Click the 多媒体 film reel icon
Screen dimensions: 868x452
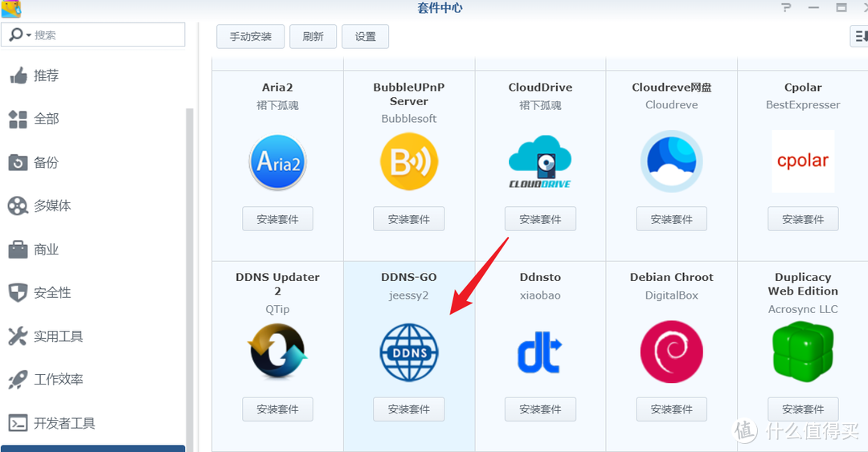18,206
